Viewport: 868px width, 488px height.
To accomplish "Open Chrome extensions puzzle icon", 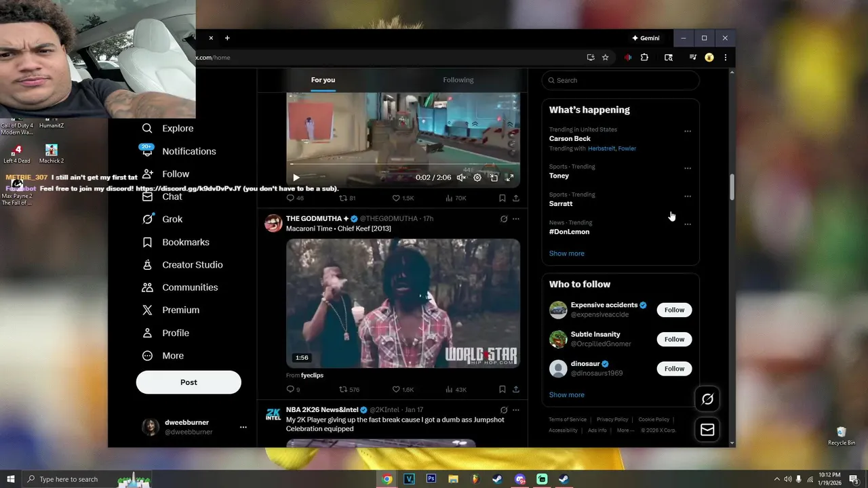I will point(644,58).
